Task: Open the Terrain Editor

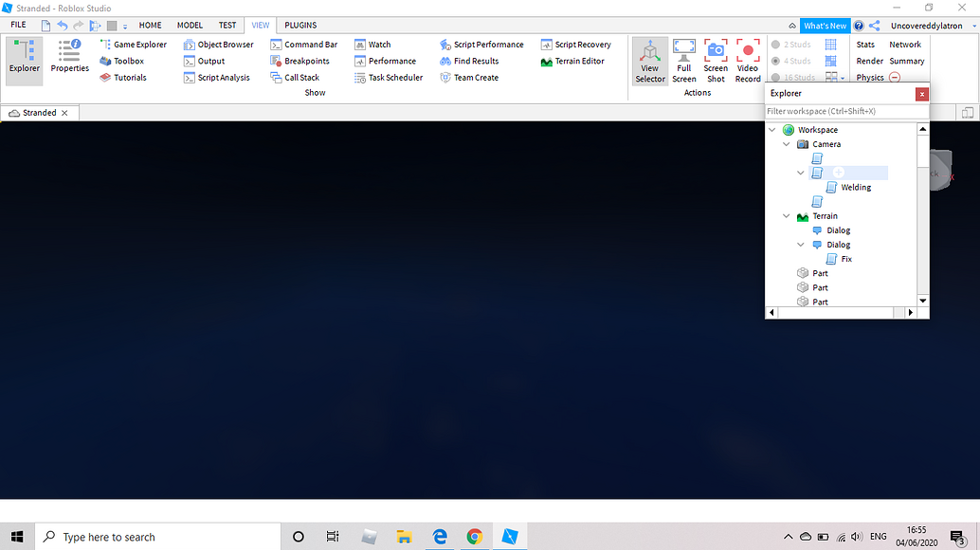Action: [572, 62]
